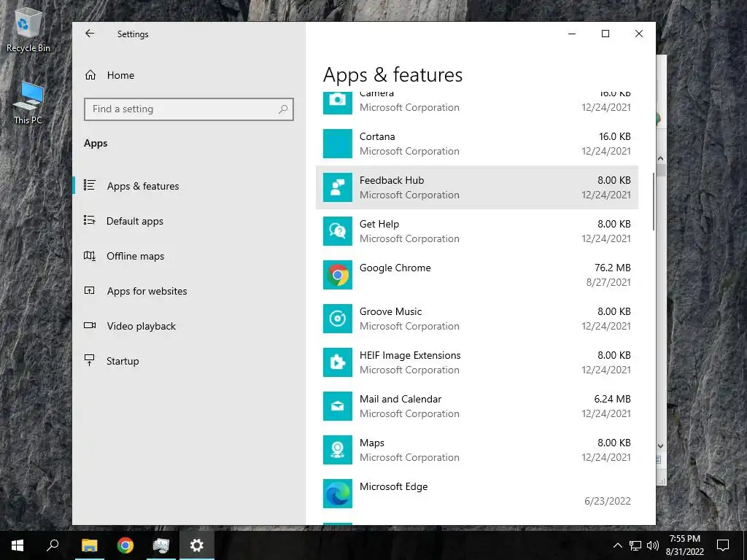Select the Google Chrome entry name

click(395, 268)
